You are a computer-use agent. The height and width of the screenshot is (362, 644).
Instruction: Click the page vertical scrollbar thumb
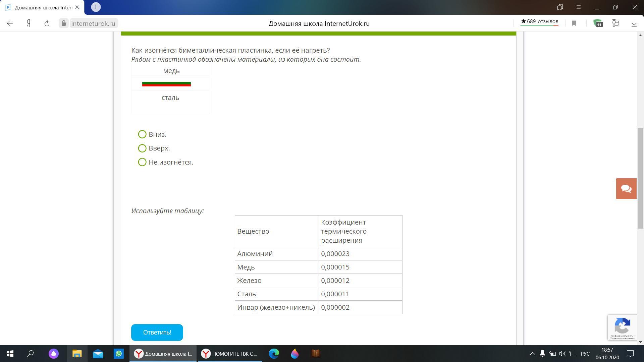coord(640,178)
